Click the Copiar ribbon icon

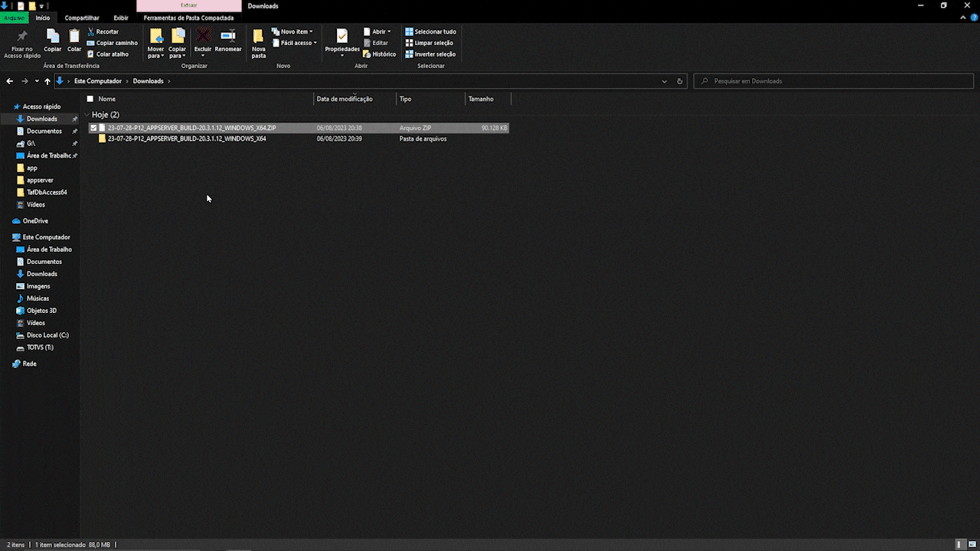point(53,36)
